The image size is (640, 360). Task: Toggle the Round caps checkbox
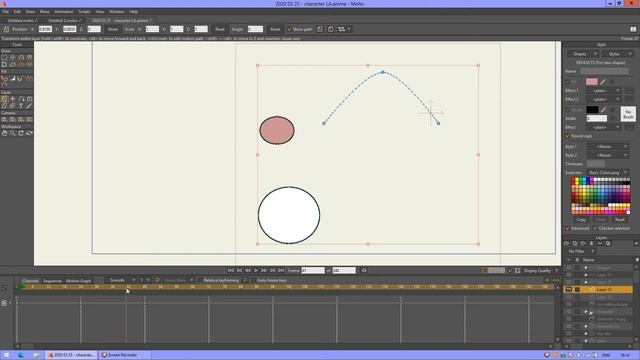coord(567,136)
